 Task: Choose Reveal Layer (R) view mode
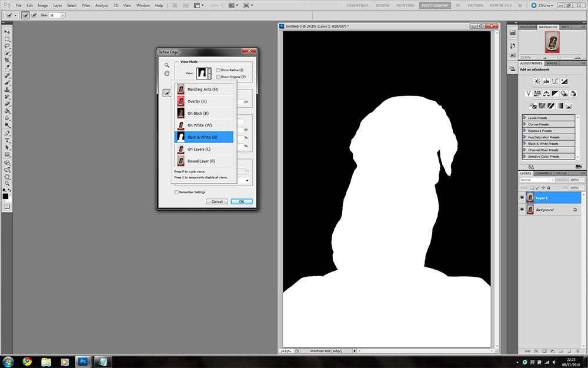pos(204,161)
